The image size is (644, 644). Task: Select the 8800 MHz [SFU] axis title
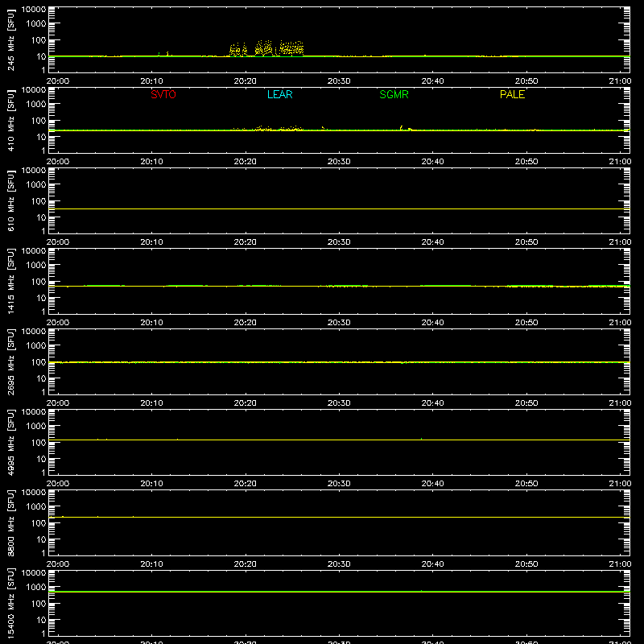[10, 522]
